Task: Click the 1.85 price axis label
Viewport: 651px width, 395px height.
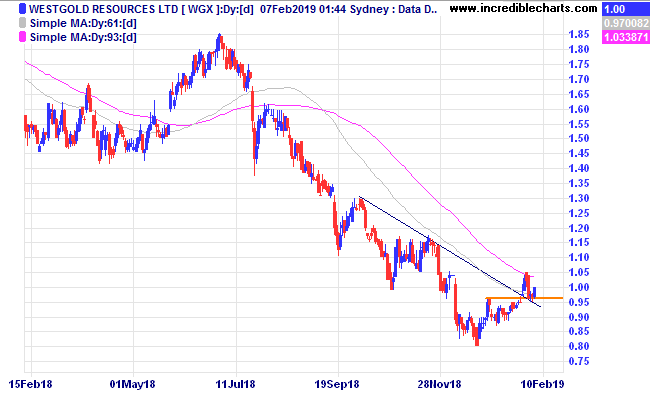Action: pyautogui.click(x=578, y=34)
